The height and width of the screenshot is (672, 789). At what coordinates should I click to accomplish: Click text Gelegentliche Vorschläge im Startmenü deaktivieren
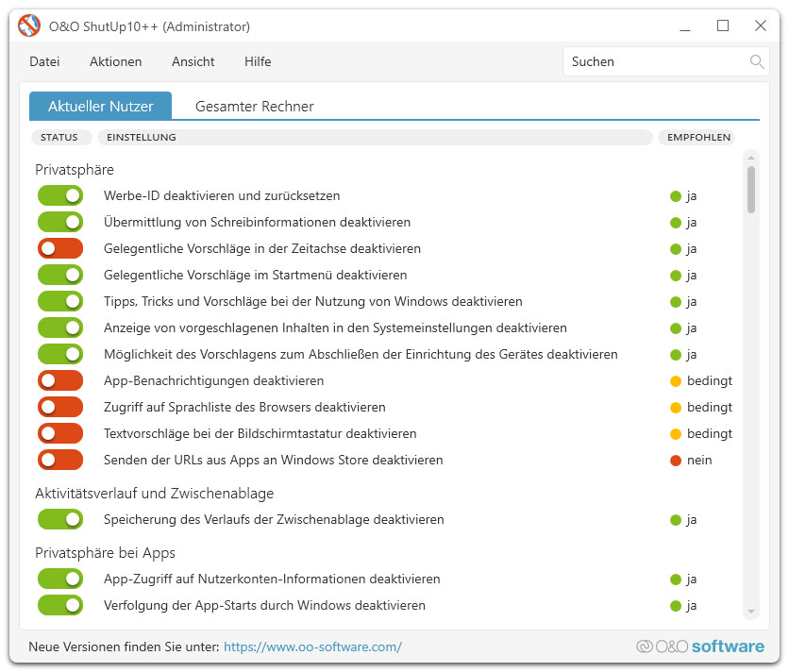point(255,275)
